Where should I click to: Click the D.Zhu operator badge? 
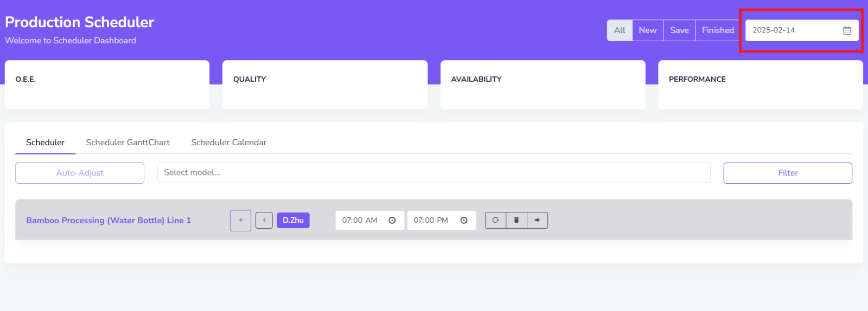coord(293,221)
